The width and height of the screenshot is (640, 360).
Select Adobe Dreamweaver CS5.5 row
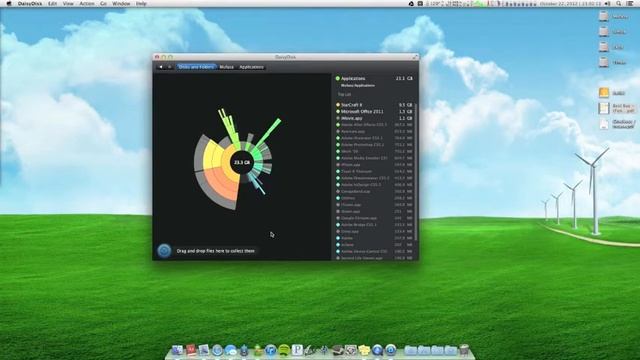tap(374, 178)
